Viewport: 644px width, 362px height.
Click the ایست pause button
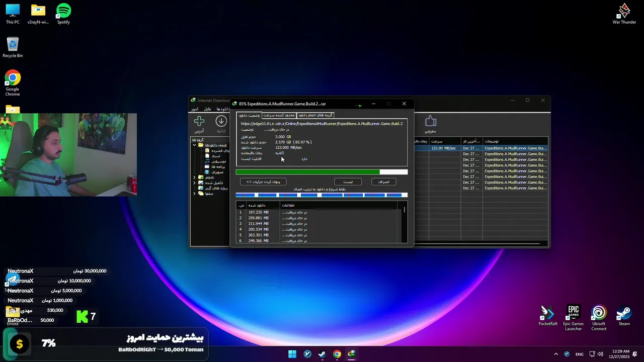tap(348, 182)
